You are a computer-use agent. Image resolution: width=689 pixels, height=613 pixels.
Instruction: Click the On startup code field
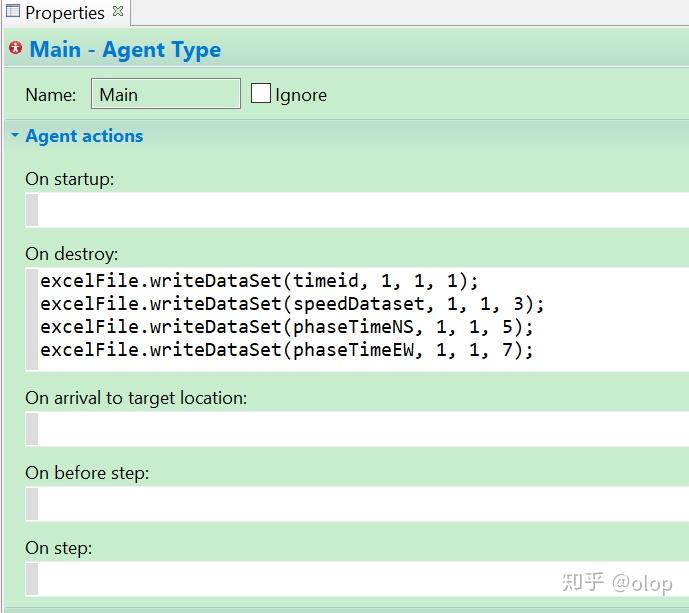point(360,210)
